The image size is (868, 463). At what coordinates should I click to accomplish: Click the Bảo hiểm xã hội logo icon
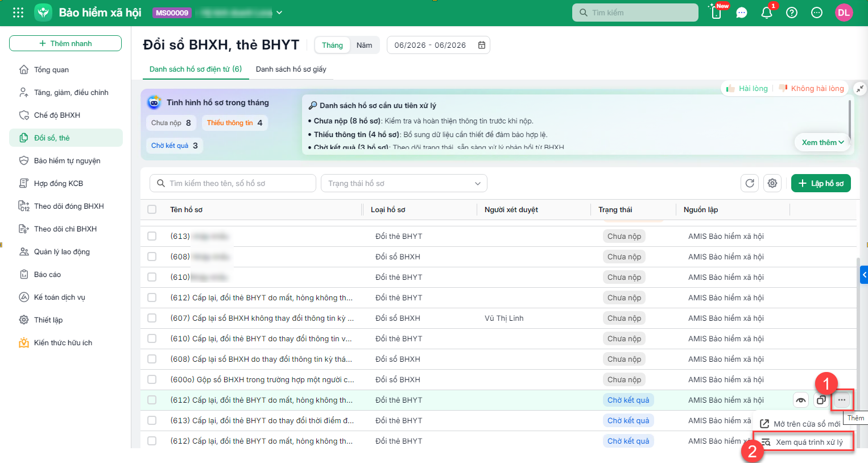43,13
